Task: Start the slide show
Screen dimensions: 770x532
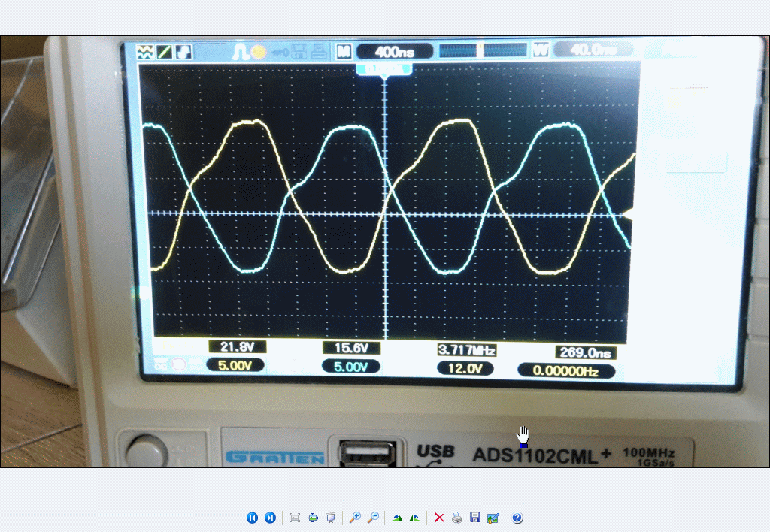Action: [330, 518]
